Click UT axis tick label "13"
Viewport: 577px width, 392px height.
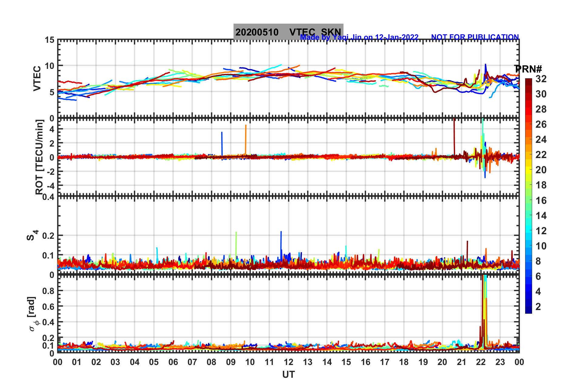click(308, 362)
